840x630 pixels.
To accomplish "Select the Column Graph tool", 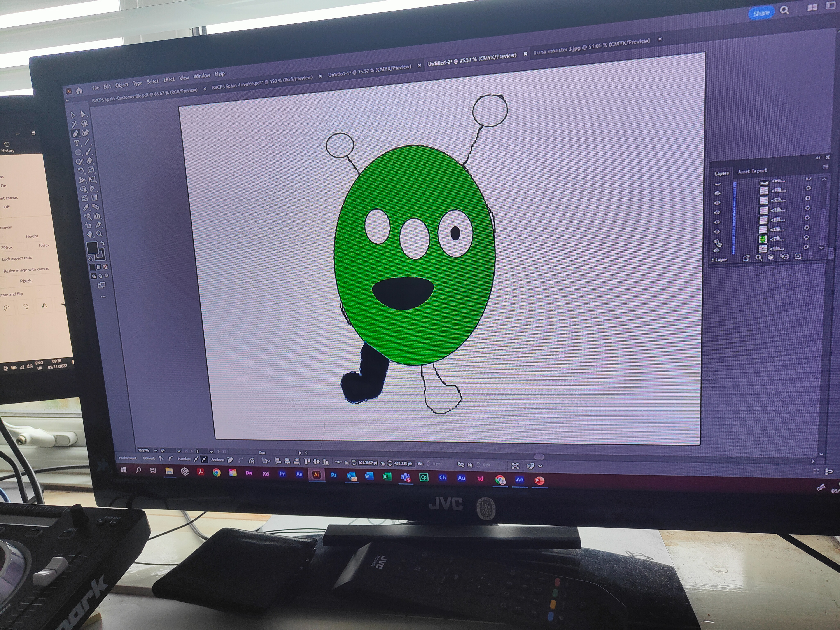I will [x=97, y=216].
